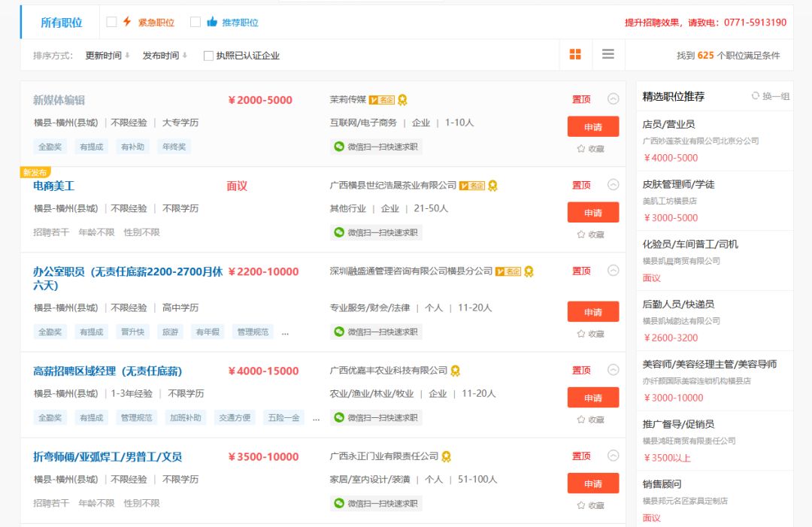Click refresh icon beside 换一组
The image size is (812, 527).
tap(755, 95)
